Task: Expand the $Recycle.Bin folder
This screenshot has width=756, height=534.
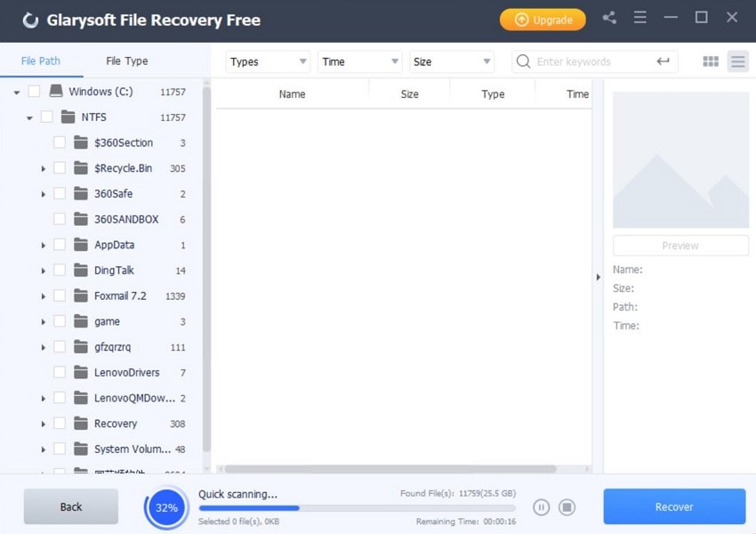Action: coord(43,168)
